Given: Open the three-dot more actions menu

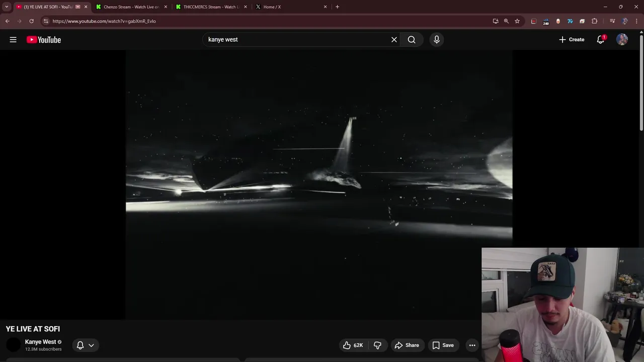Looking at the screenshot, I should pyautogui.click(x=472, y=345).
